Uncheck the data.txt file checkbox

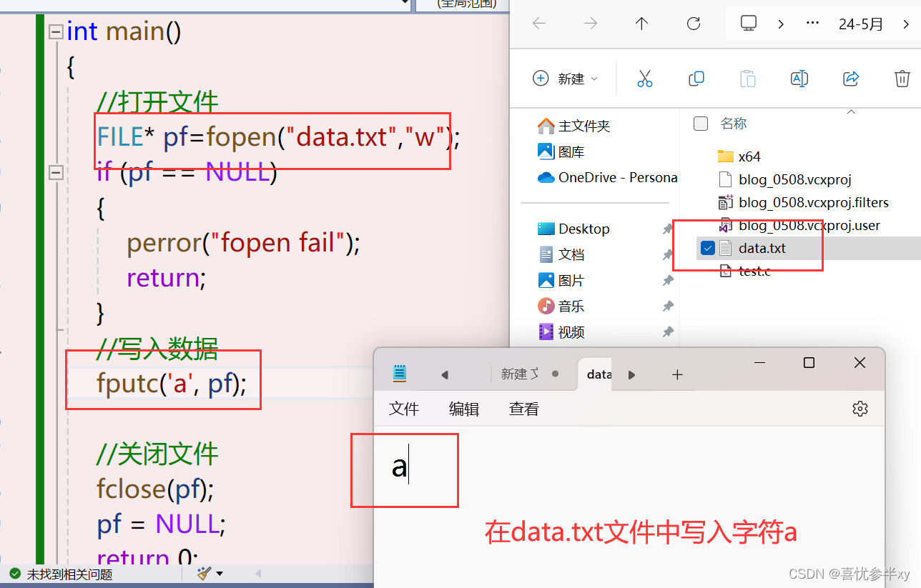pyautogui.click(x=708, y=248)
